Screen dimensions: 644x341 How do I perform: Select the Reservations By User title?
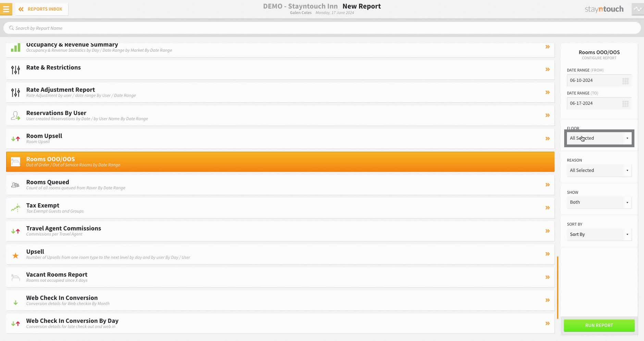[x=56, y=113]
